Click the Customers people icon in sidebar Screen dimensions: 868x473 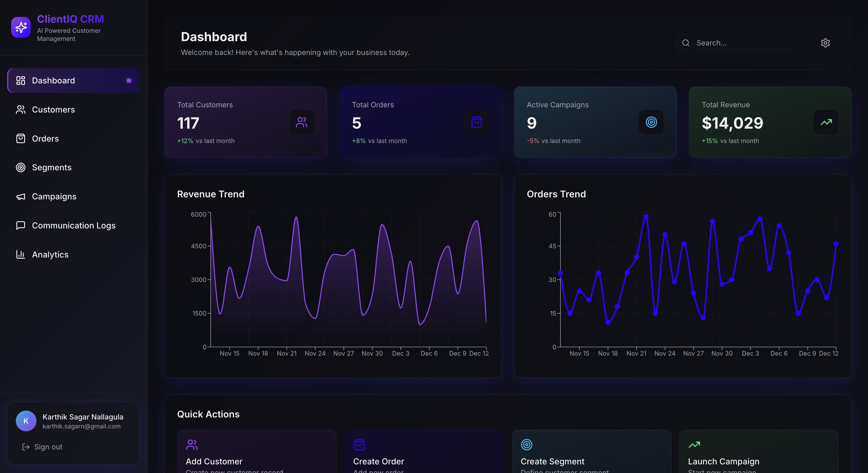click(21, 110)
